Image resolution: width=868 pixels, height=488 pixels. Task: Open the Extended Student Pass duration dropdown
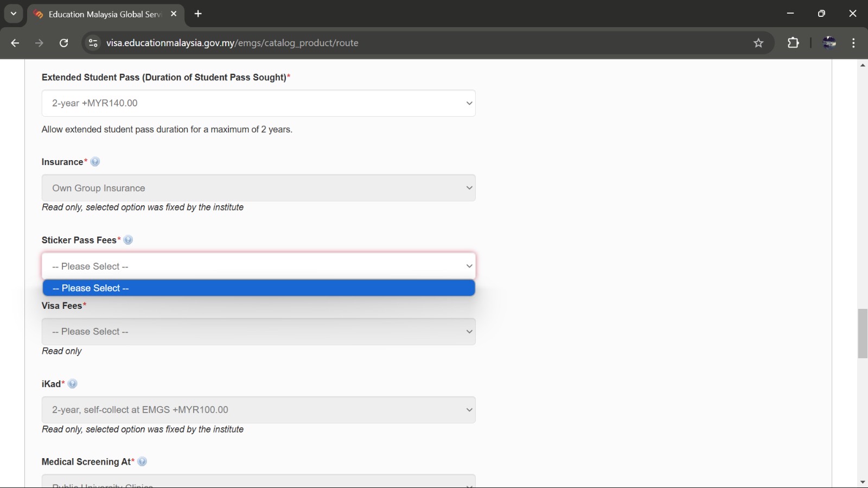click(258, 103)
